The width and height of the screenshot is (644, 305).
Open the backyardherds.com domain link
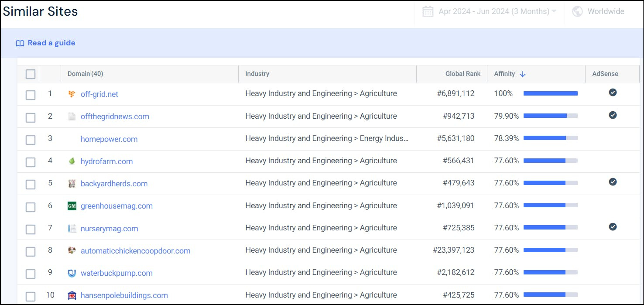tap(114, 184)
